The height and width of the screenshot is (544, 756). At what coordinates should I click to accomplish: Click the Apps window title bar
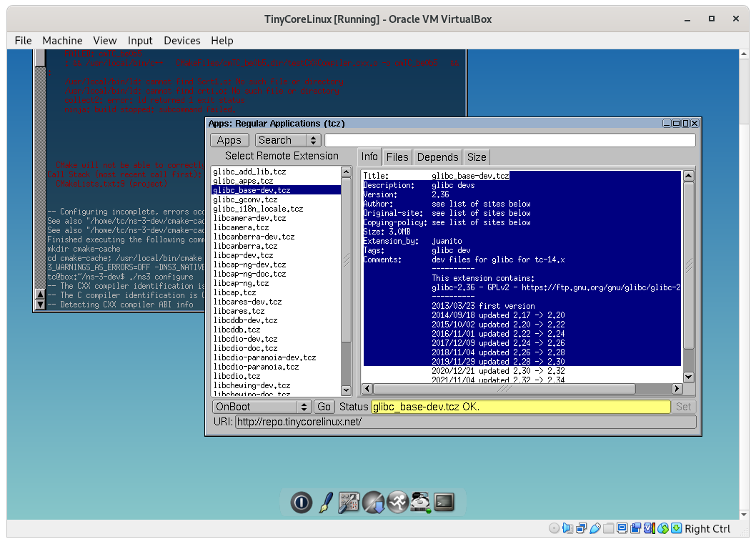coord(434,124)
